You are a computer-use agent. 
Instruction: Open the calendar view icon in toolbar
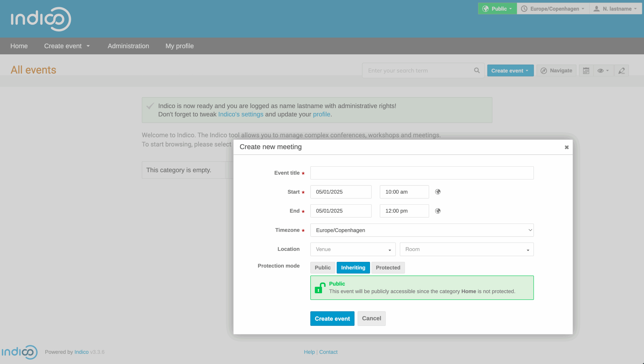(x=586, y=71)
